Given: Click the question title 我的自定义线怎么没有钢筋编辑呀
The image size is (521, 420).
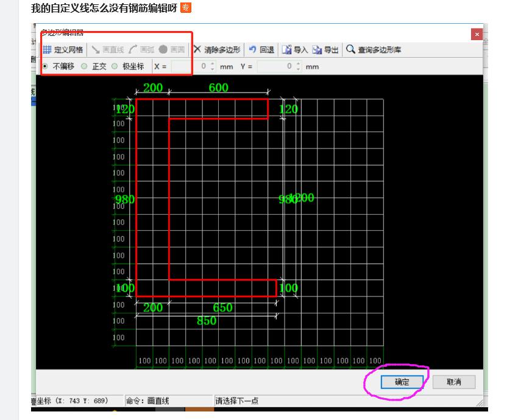Looking at the screenshot, I should 104,8.
